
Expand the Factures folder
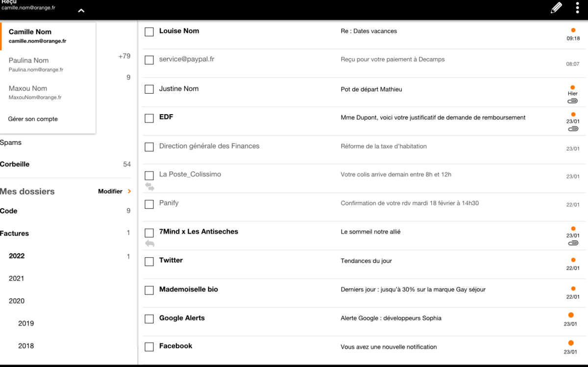coord(14,234)
